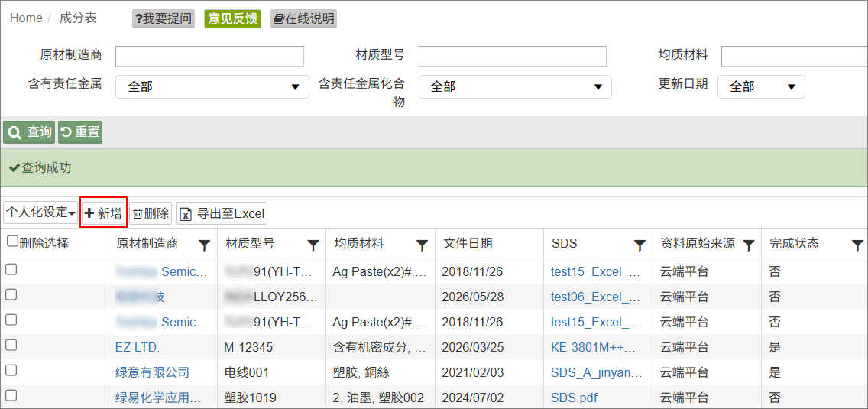Open filter icon on 完成状态 column

tap(857, 245)
